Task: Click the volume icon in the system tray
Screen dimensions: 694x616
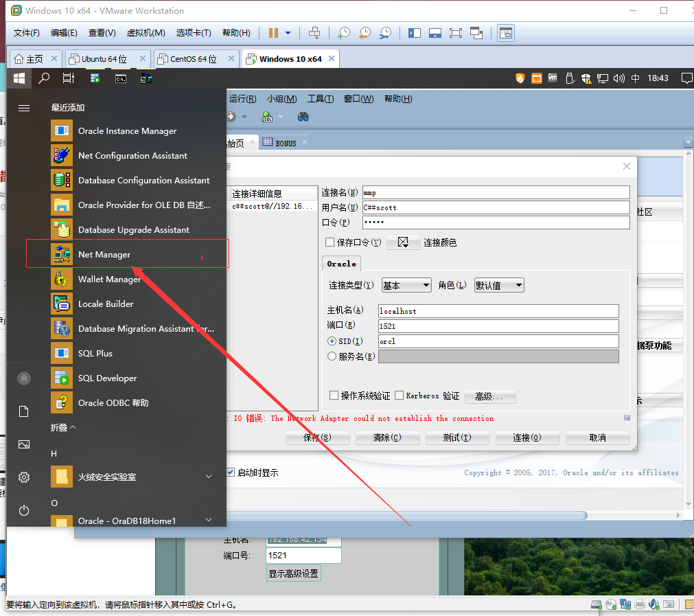Action: [618, 78]
